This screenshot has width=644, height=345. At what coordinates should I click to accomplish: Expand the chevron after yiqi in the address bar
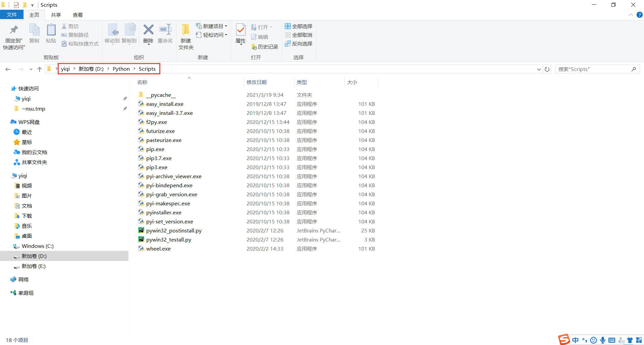click(x=74, y=69)
